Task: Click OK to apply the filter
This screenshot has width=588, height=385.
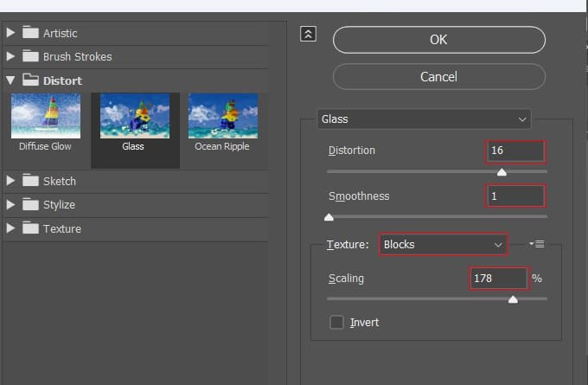Action: pos(438,40)
